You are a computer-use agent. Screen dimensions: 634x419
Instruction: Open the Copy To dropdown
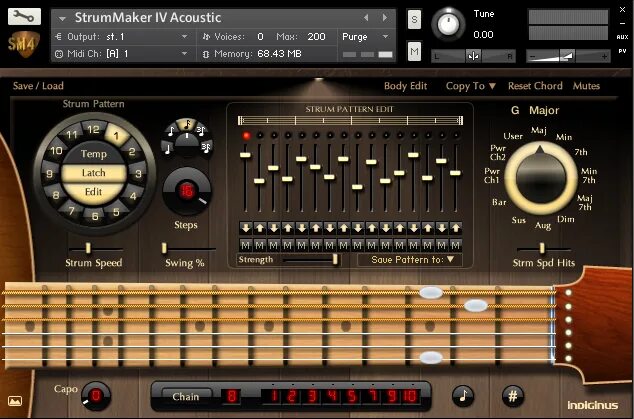pyautogui.click(x=471, y=86)
